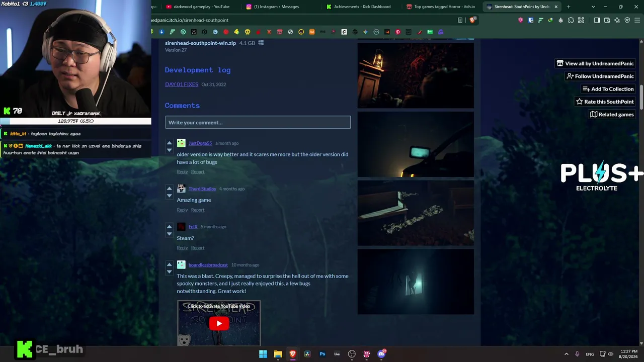The width and height of the screenshot is (644, 362).
Task: Reply to JustDoge55's comment
Action: coord(182,172)
